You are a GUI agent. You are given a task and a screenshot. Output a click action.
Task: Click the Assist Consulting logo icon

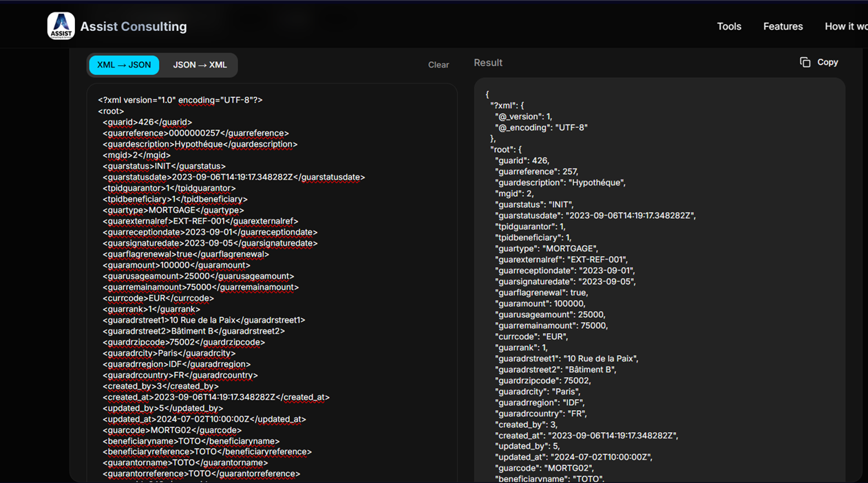point(61,26)
